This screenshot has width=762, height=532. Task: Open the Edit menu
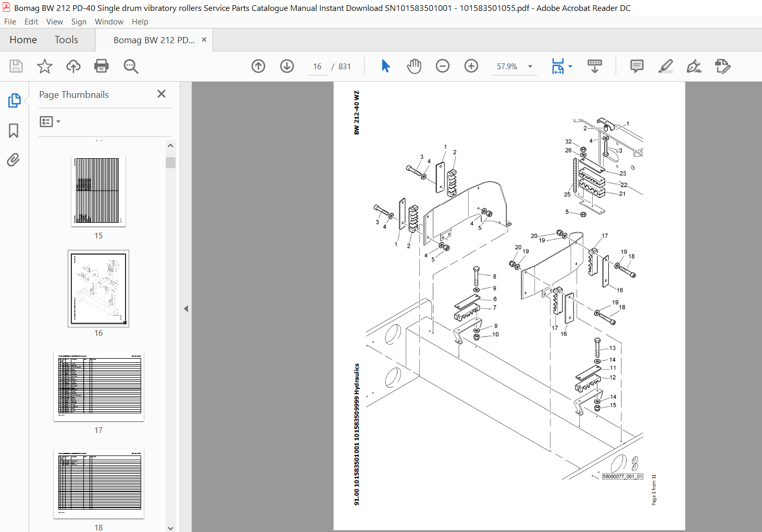pos(31,22)
